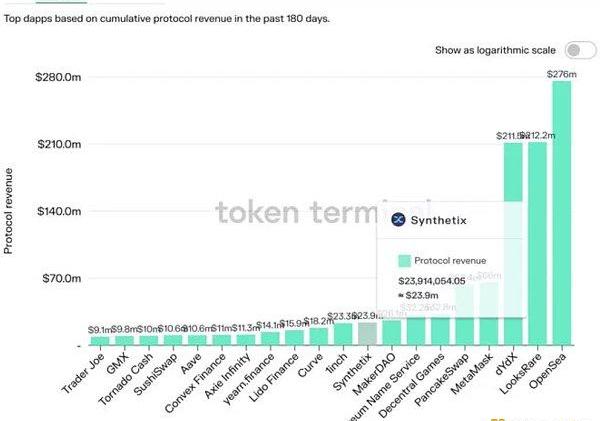Click the $276m value label above OpenSea
This screenshot has width=600, height=421.
pos(561,74)
